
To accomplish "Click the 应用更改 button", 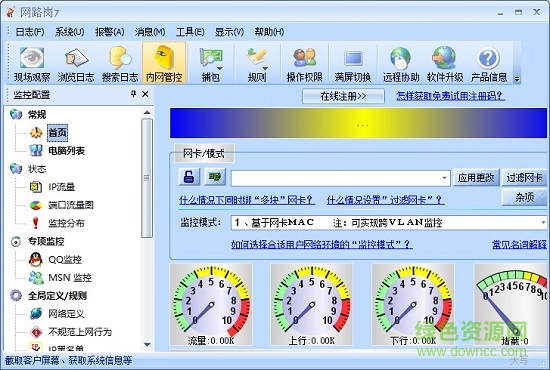I will (x=476, y=178).
